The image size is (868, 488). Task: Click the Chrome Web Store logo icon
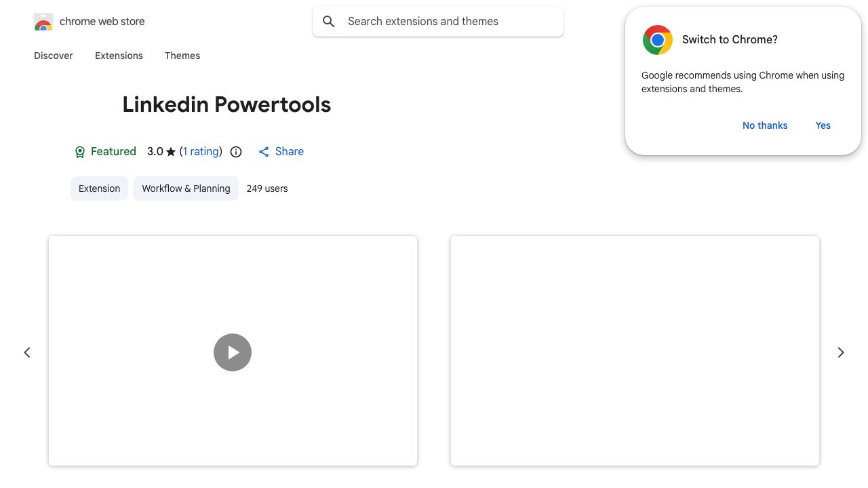pyautogui.click(x=43, y=22)
